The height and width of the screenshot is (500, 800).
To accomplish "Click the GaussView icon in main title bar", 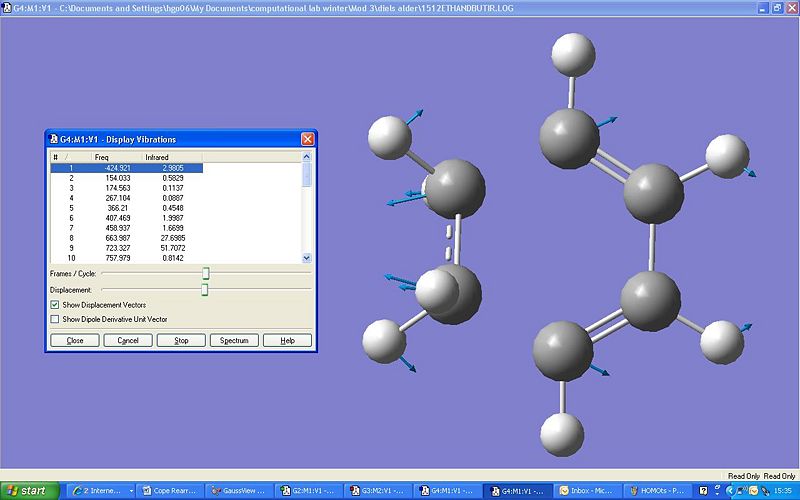I will [x=7, y=8].
